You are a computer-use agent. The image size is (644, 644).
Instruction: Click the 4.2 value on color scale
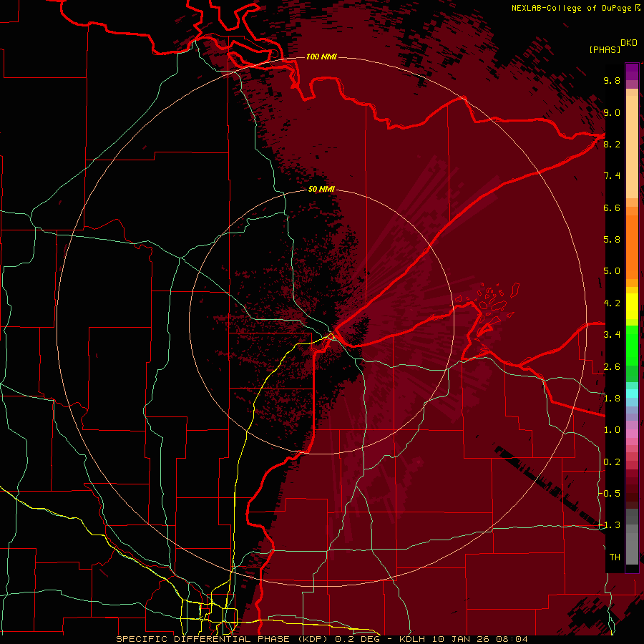[x=612, y=303]
